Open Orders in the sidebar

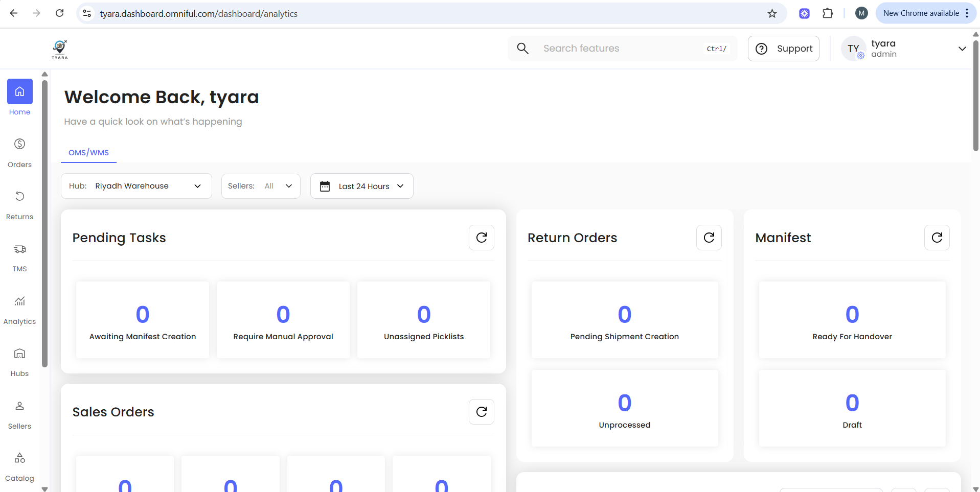tap(19, 152)
